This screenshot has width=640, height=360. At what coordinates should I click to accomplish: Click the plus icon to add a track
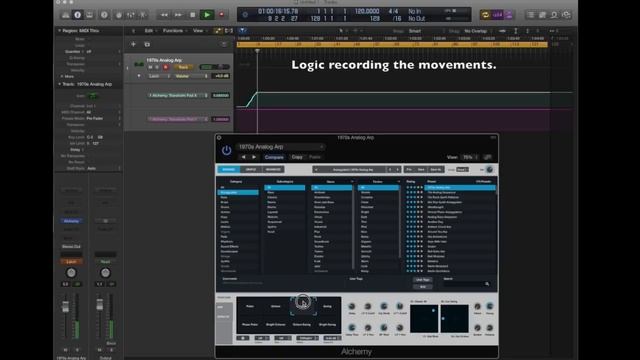click(133, 44)
